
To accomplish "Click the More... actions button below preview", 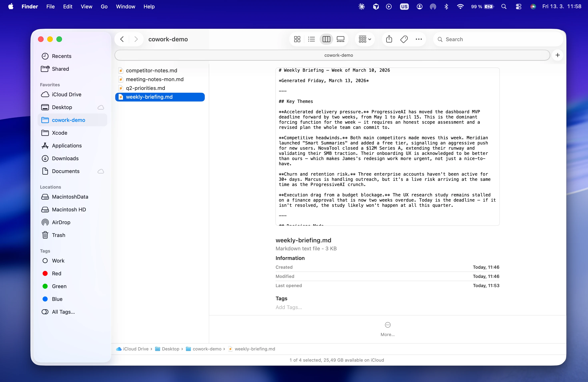I will 387,328.
